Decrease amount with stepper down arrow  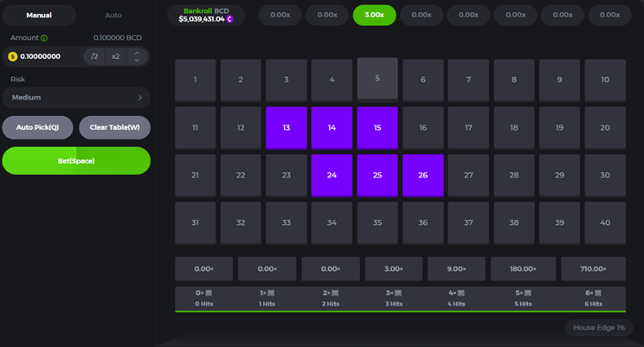[x=136, y=61]
